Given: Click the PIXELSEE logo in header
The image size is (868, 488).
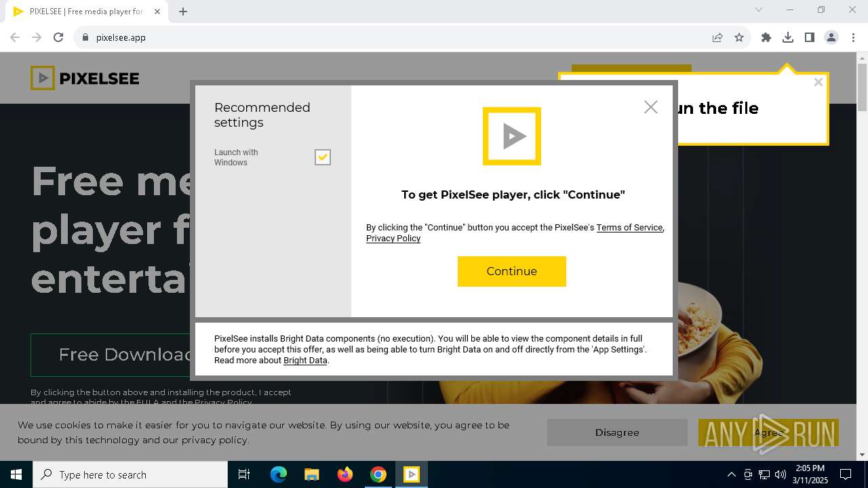Looking at the screenshot, I should (x=85, y=78).
